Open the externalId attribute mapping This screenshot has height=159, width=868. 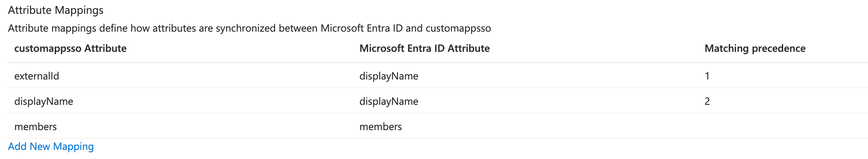coord(36,76)
